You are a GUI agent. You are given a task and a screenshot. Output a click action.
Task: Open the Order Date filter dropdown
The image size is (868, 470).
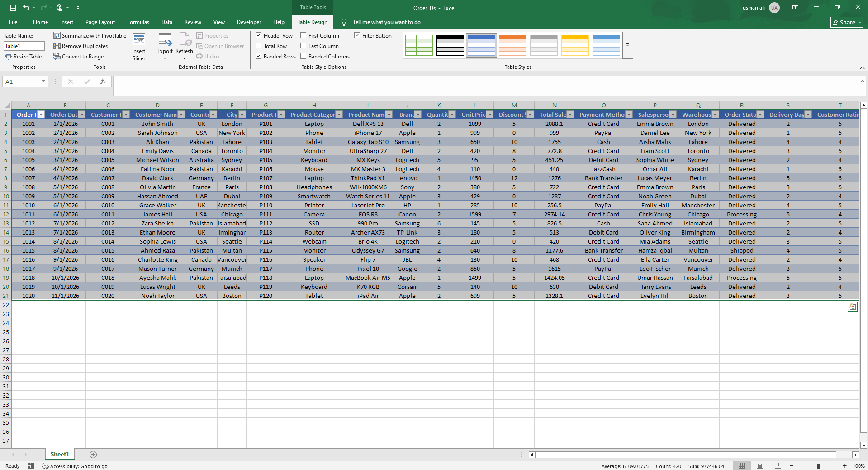(81, 115)
